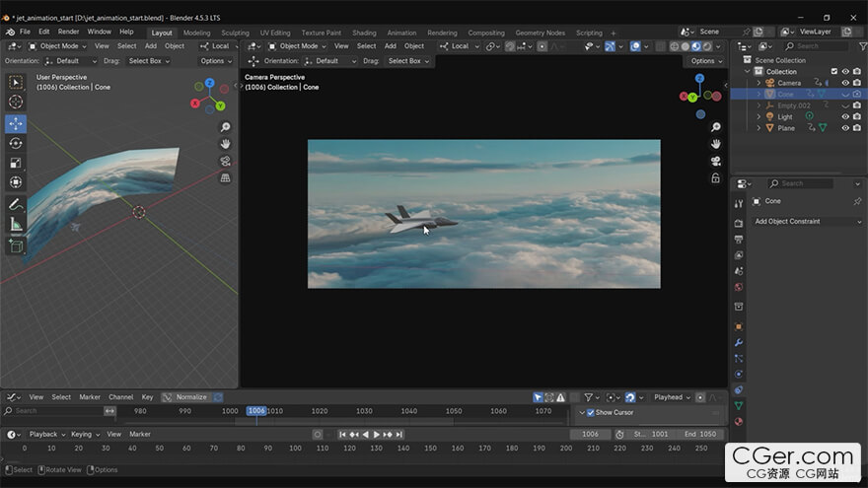Choose the Add Cube tool
868x488 pixels.
16,245
